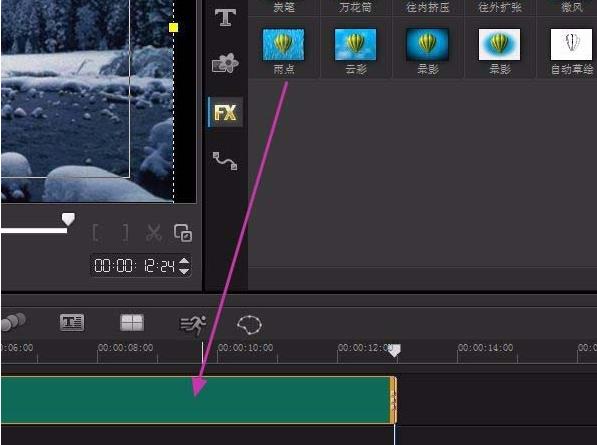Decrease timecode with down arrow
This screenshot has height=445, width=597.
184,271
